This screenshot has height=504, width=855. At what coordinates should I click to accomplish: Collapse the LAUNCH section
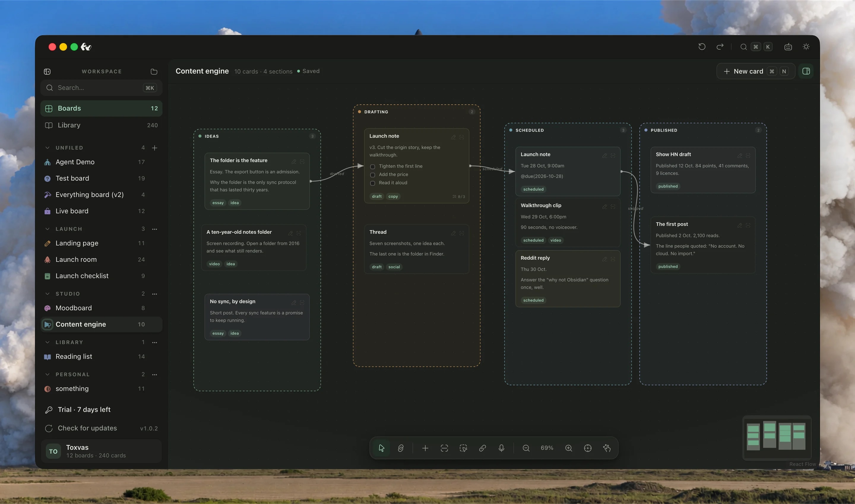click(x=47, y=229)
